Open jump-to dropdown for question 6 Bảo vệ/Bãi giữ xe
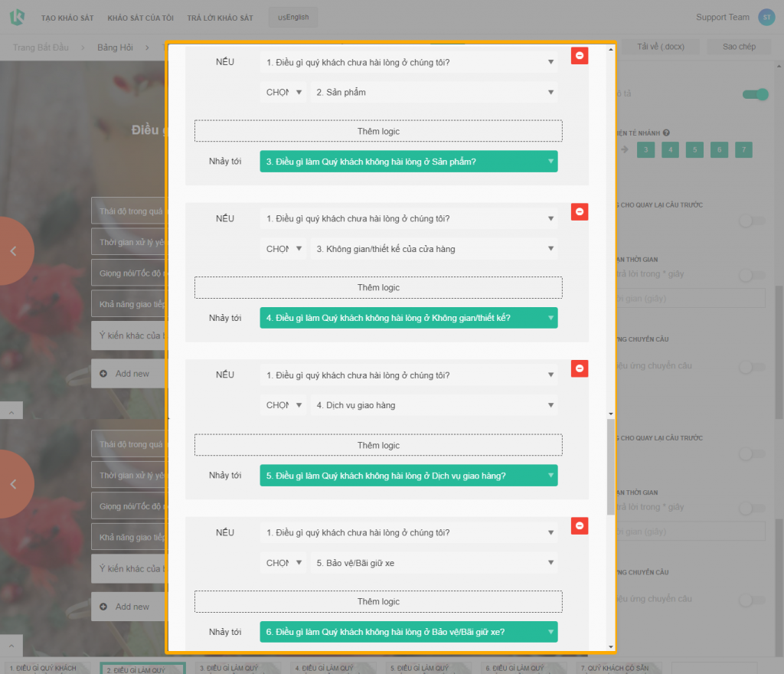This screenshot has height=674, width=784. tap(409, 632)
